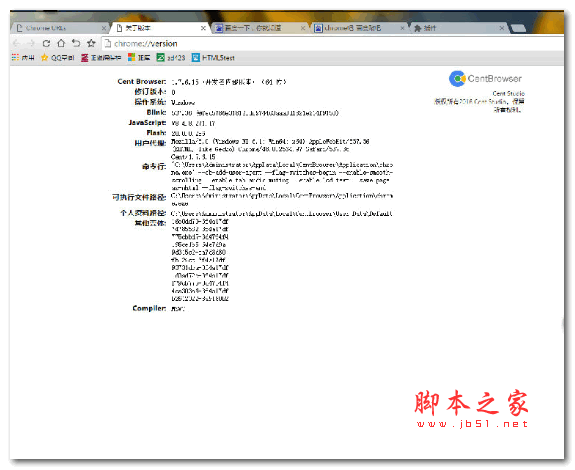Go back using the back arrow
This screenshot has height=470, width=575.
pyautogui.click(x=16, y=43)
